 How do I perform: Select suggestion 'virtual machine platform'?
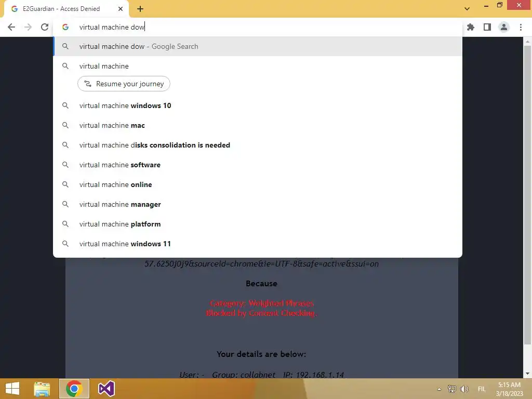(258, 224)
